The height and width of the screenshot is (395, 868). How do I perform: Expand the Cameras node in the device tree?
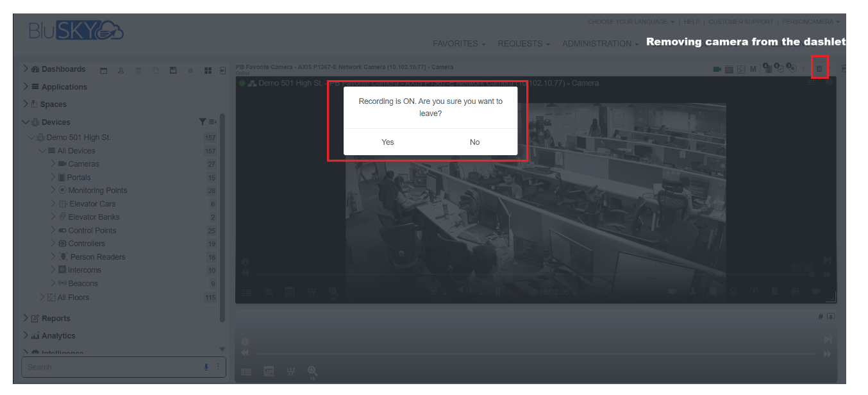pos(54,164)
